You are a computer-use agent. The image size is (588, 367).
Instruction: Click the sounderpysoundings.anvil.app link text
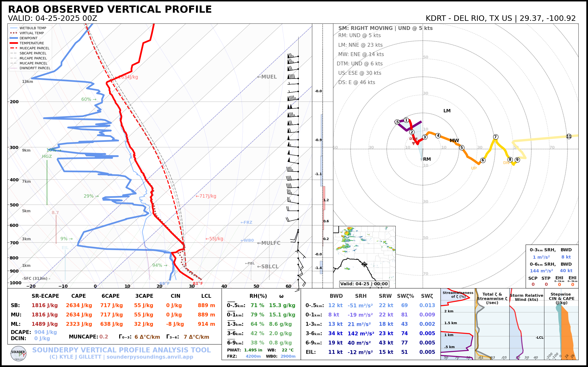(x=150, y=357)
